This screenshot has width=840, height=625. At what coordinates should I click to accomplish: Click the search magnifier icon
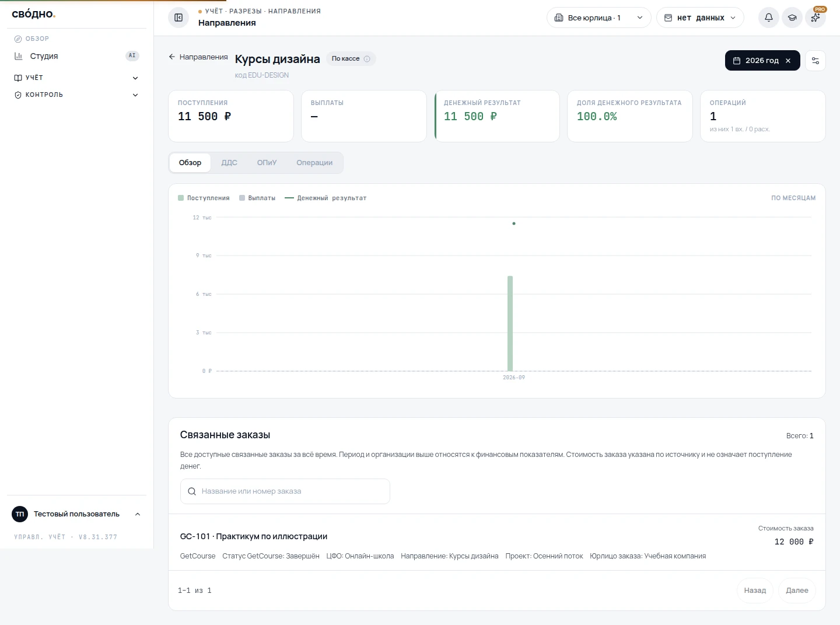[x=192, y=491]
